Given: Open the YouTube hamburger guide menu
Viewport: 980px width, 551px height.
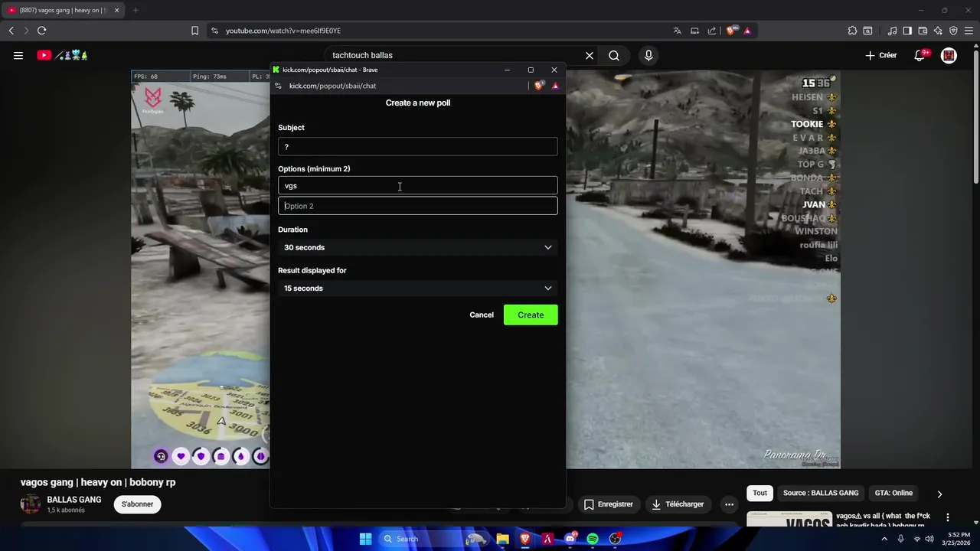Looking at the screenshot, I should coord(18,55).
